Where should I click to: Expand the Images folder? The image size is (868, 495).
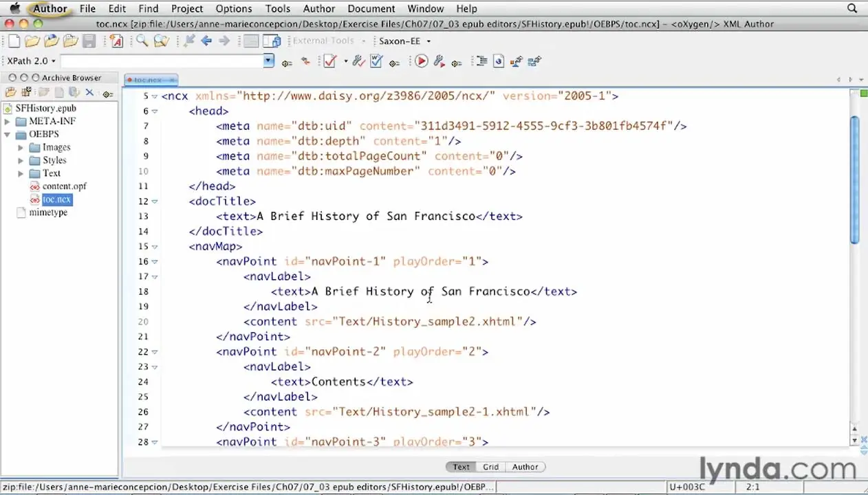click(21, 147)
